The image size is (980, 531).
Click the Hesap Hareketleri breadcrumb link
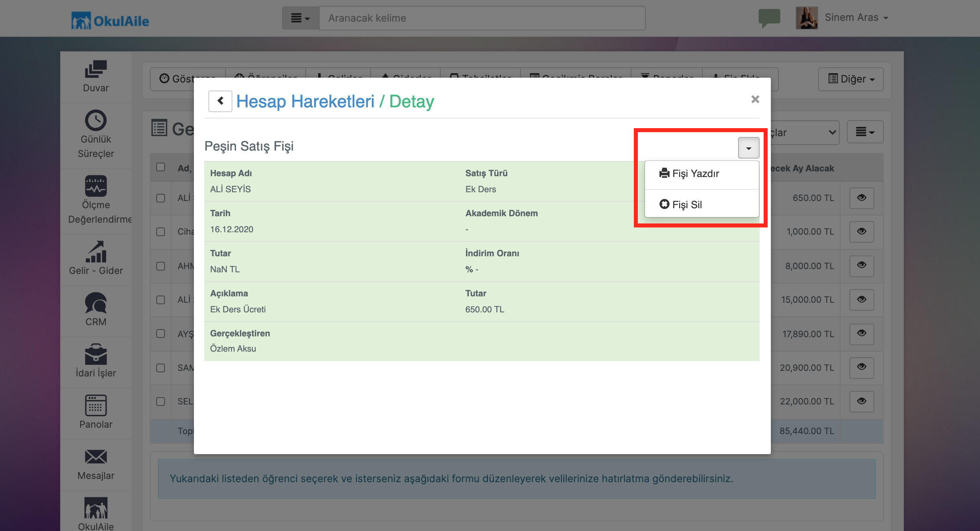click(305, 101)
